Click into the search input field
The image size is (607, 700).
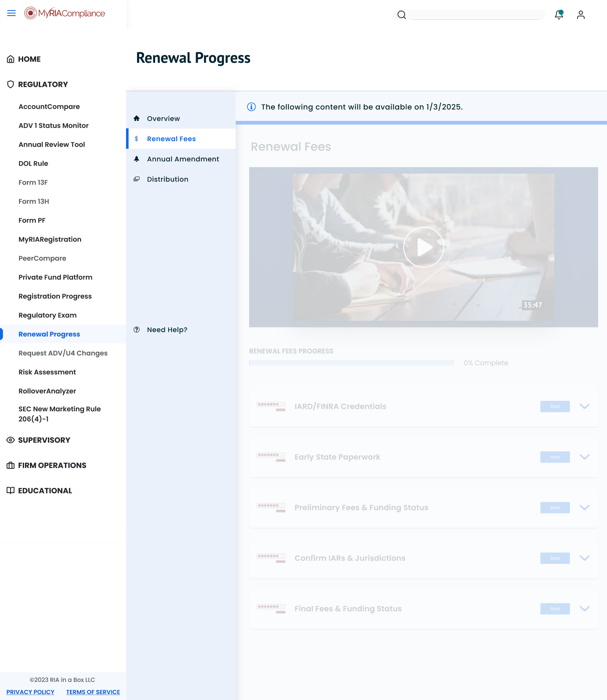pos(475,15)
